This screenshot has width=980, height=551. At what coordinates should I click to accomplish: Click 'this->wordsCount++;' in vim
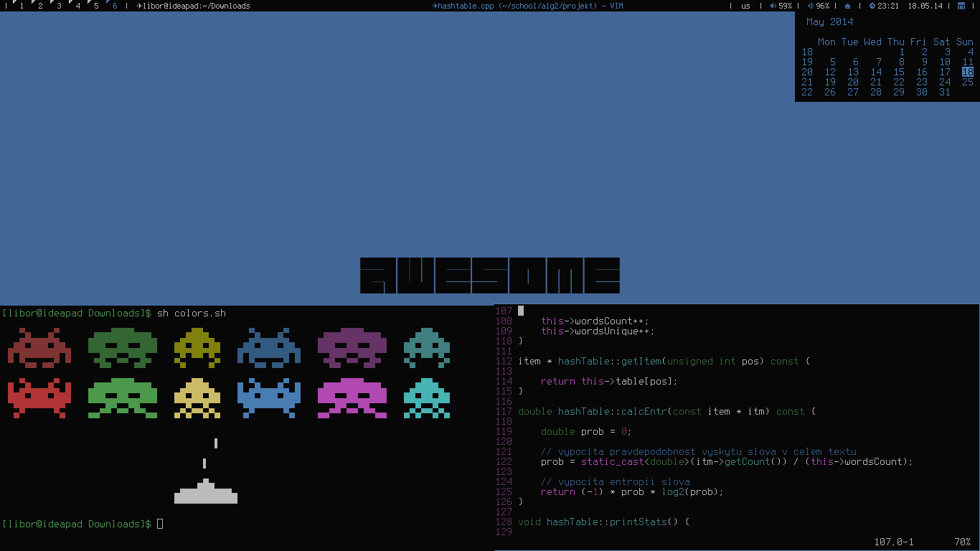point(595,321)
